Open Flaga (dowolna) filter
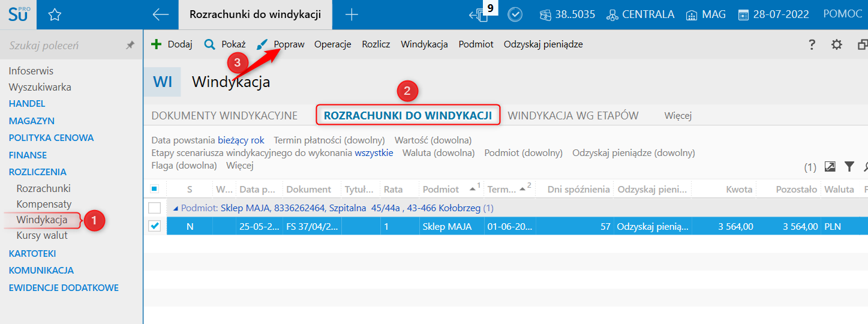 coord(184,166)
